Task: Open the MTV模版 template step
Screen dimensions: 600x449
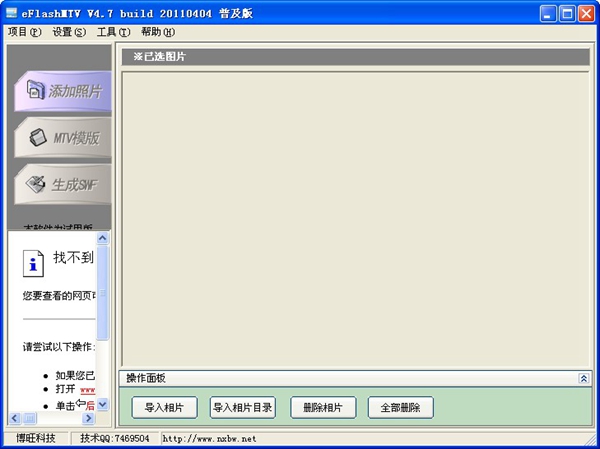Action: pyautogui.click(x=62, y=138)
